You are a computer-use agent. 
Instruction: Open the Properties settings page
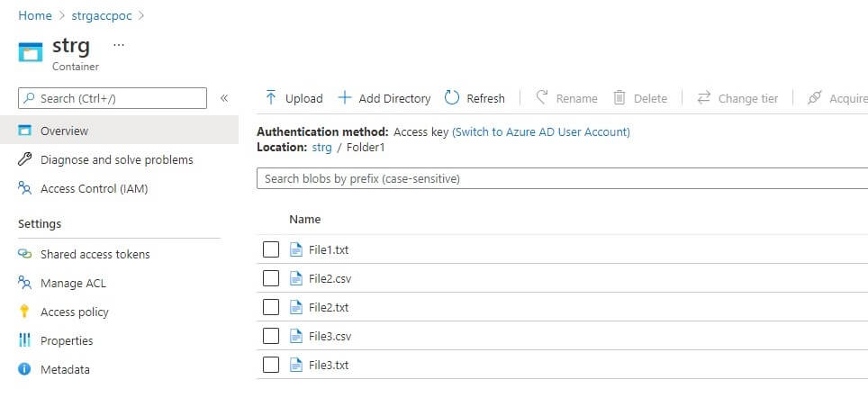(67, 340)
